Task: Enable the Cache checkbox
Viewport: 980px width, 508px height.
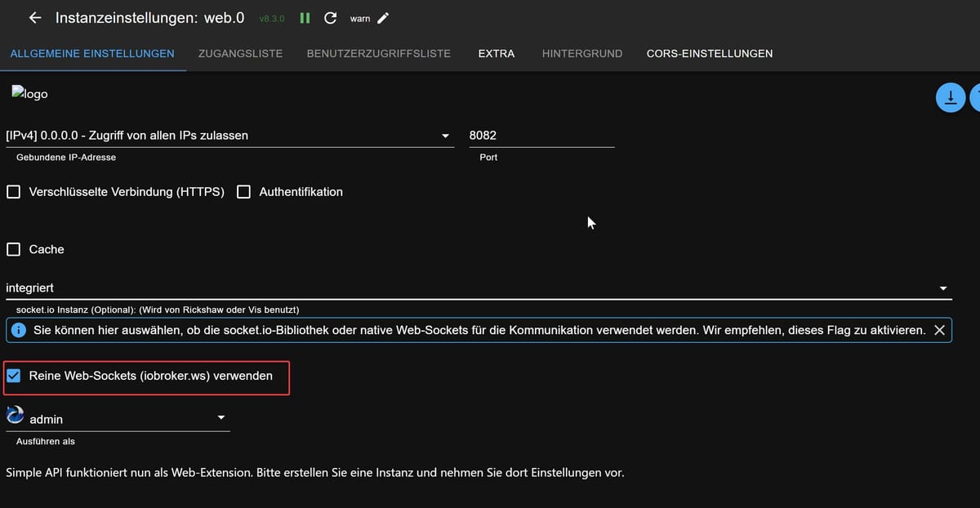Action: click(x=14, y=249)
